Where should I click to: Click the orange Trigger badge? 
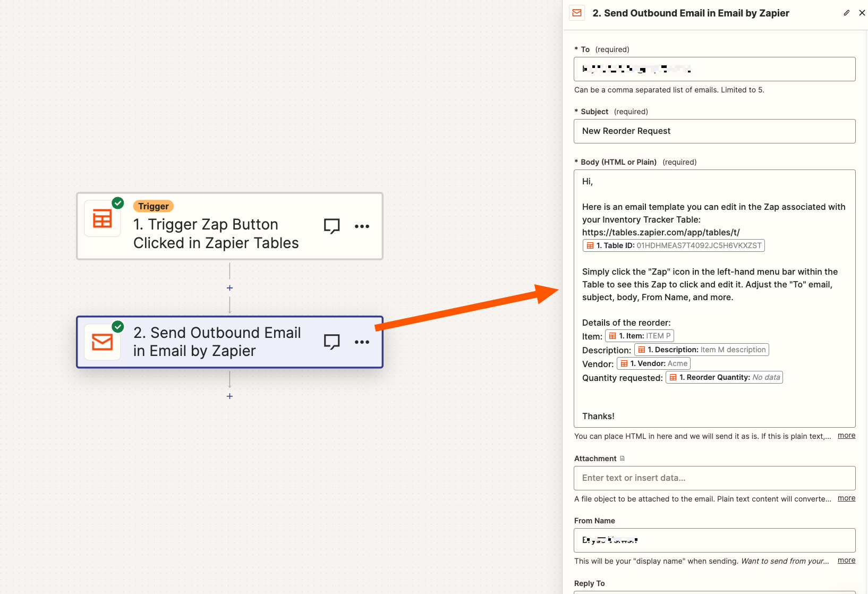pos(154,206)
